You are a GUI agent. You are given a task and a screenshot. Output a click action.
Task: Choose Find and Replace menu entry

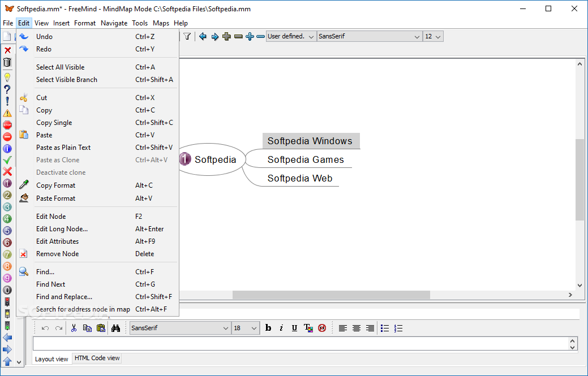tap(97, 297)
